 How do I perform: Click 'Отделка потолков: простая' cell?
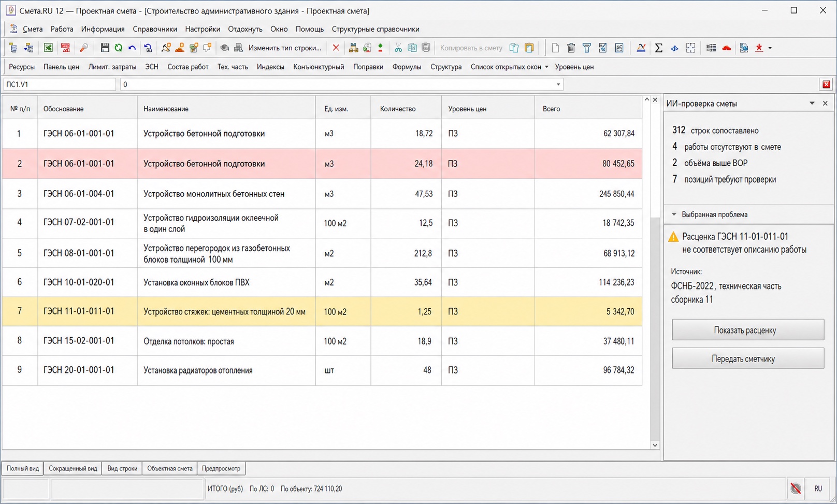point(226,341)
